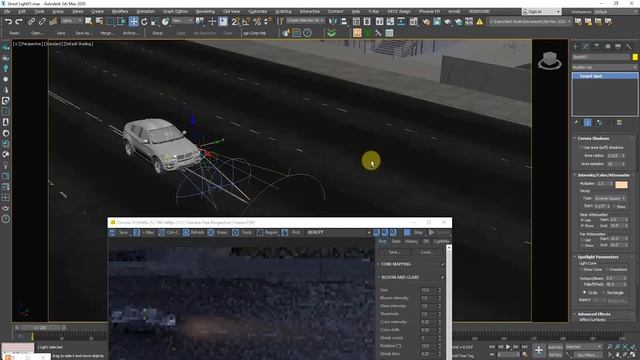Select the Rectangle radio button
Image resolution: width=640 pixels, height=360 pixels.
(x=604, y=292)
